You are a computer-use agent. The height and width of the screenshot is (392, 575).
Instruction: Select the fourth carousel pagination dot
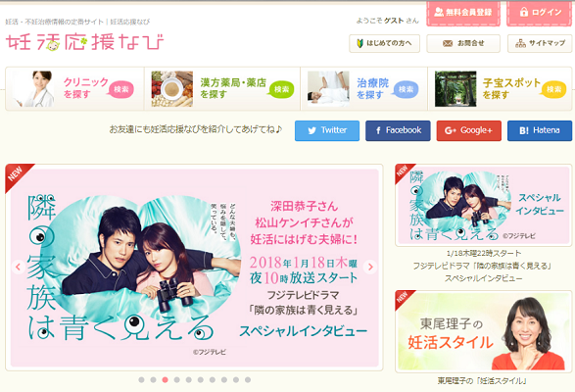(x=176, y=380)
